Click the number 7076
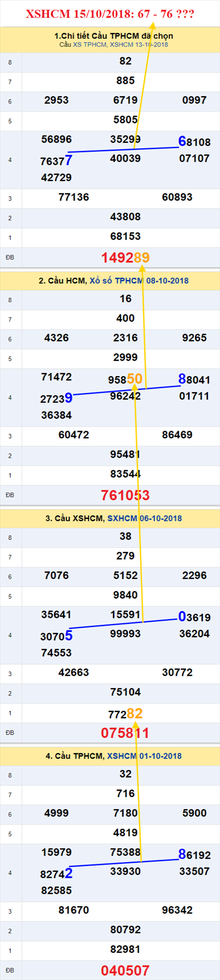Viewport: 220px width, 980px height. coord(56,576)
